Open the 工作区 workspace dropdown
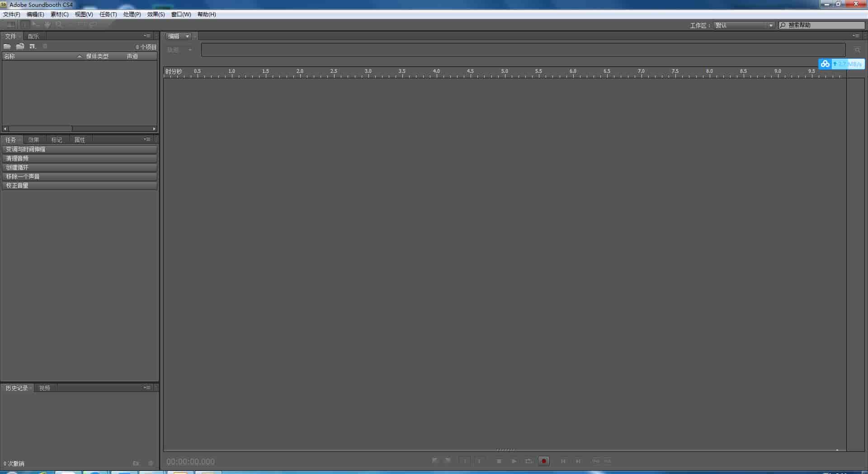868x474 pixels. point(744,25)
